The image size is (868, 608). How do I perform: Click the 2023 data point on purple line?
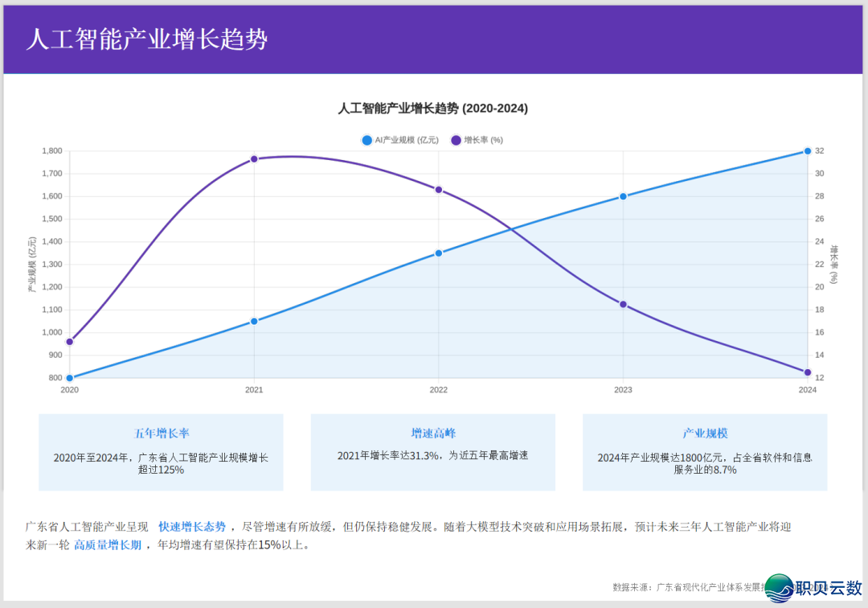click(623, 304)
